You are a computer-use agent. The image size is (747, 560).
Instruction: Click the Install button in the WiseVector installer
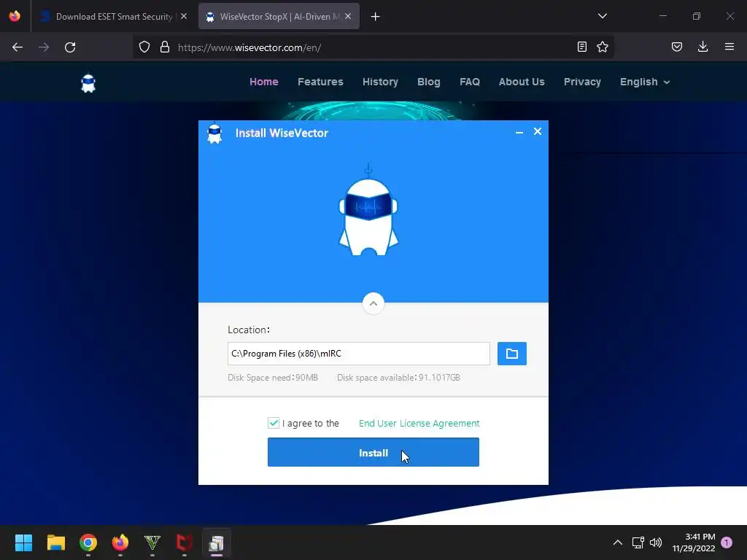click(373, 452)
